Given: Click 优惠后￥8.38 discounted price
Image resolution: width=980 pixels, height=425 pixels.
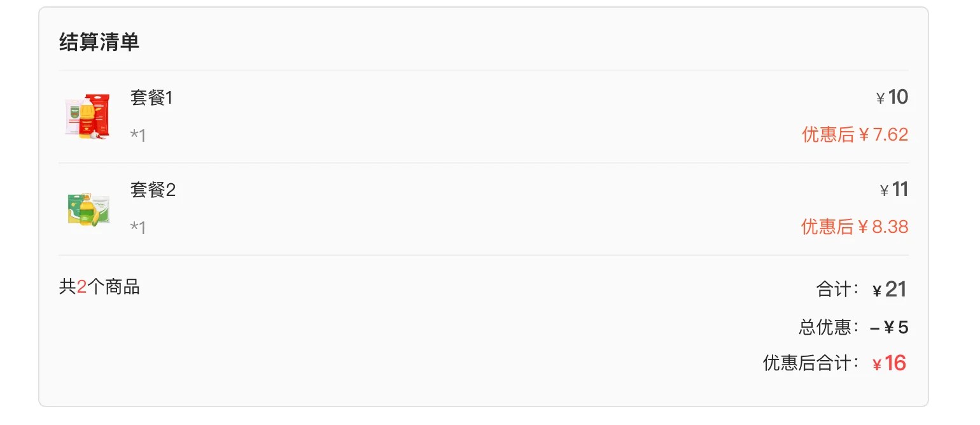Looking at the screenshot, I should coord(855,227).
